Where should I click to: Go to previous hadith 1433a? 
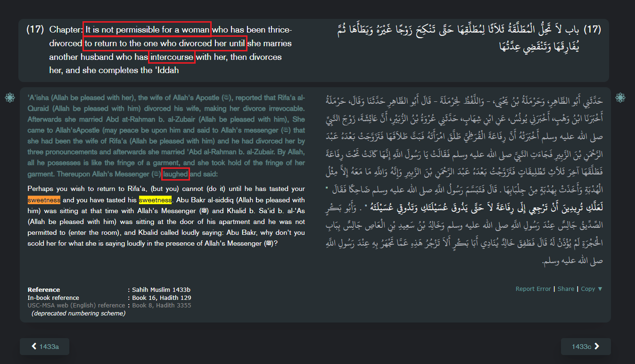45,347
